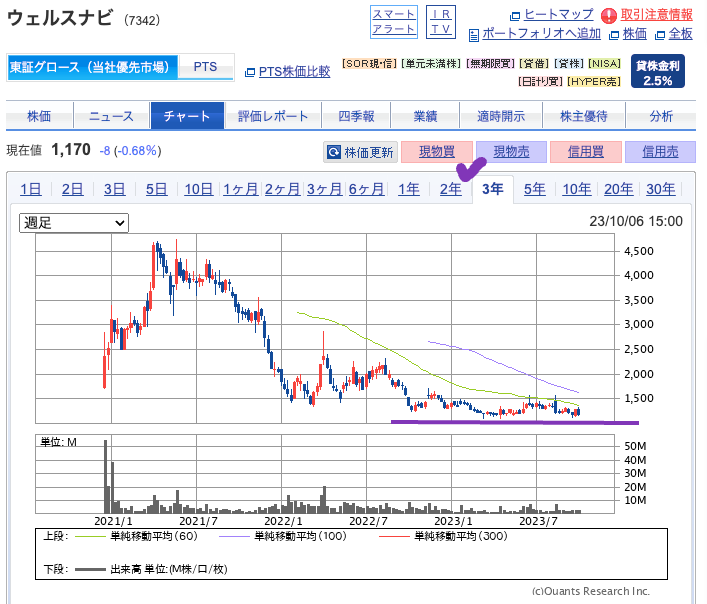
Task: Click the 信用売 button
Action: pos(660,152)
